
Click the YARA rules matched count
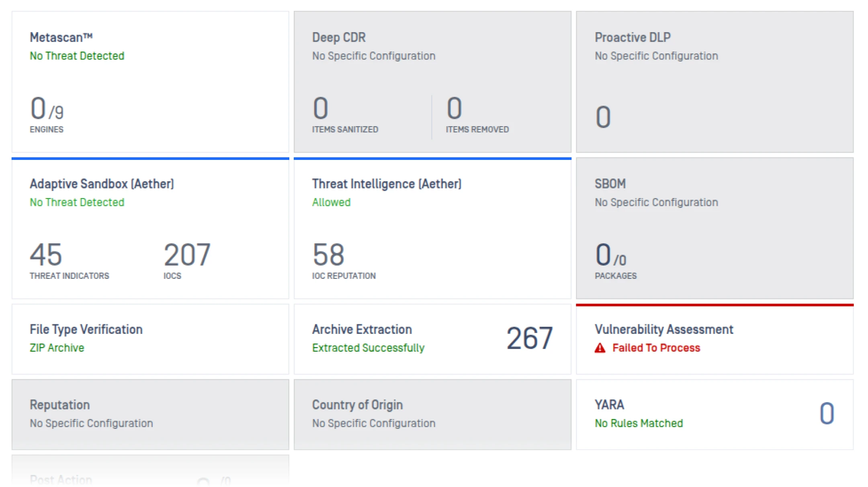(827, 413)
